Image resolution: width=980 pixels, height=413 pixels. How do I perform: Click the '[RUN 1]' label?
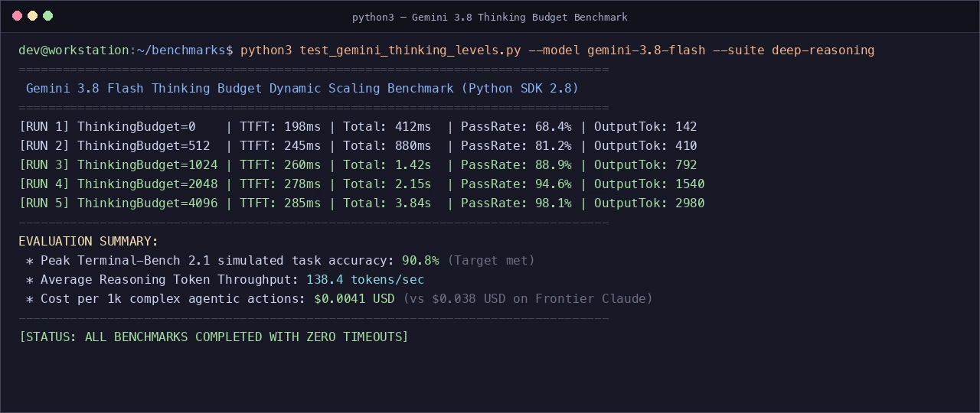pyautogui.click(x=44, y=127)
